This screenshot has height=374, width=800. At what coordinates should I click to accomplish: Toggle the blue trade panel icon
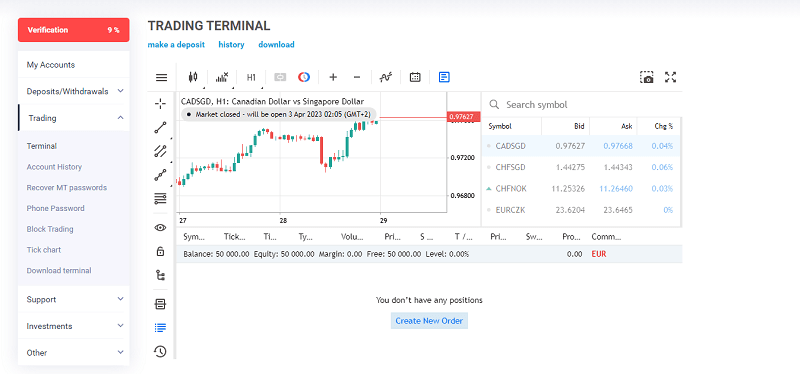pyautogui.click(x=444, y=78)
